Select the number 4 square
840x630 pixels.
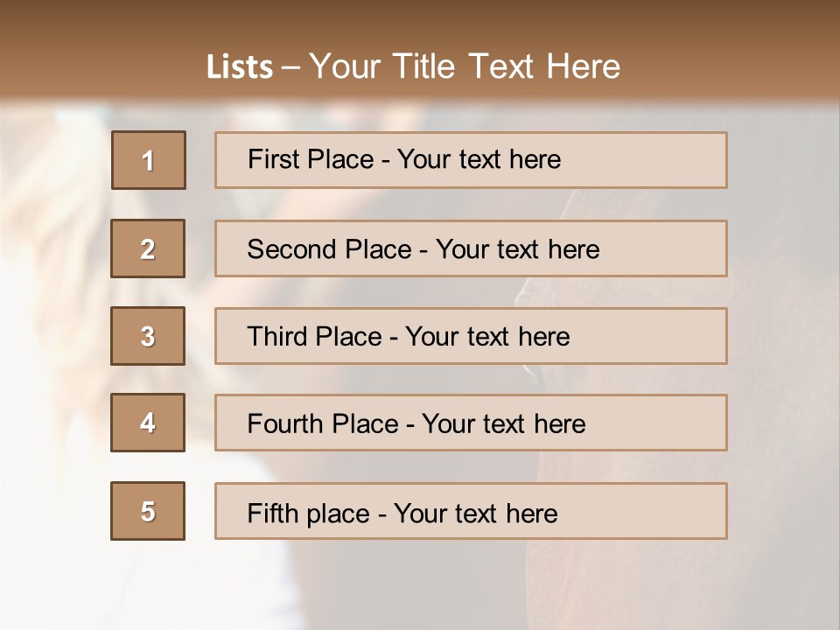click(x=148, y=423)
